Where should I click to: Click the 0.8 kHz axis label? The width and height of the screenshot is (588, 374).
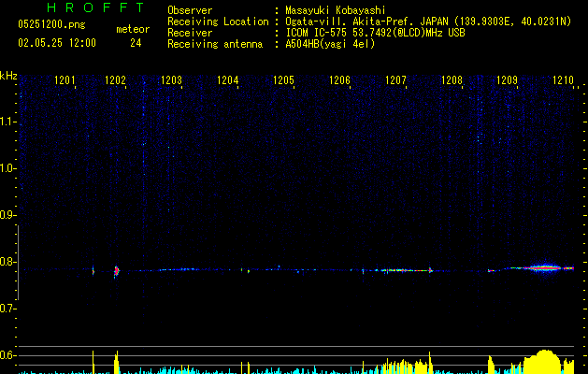coord(7,262)
